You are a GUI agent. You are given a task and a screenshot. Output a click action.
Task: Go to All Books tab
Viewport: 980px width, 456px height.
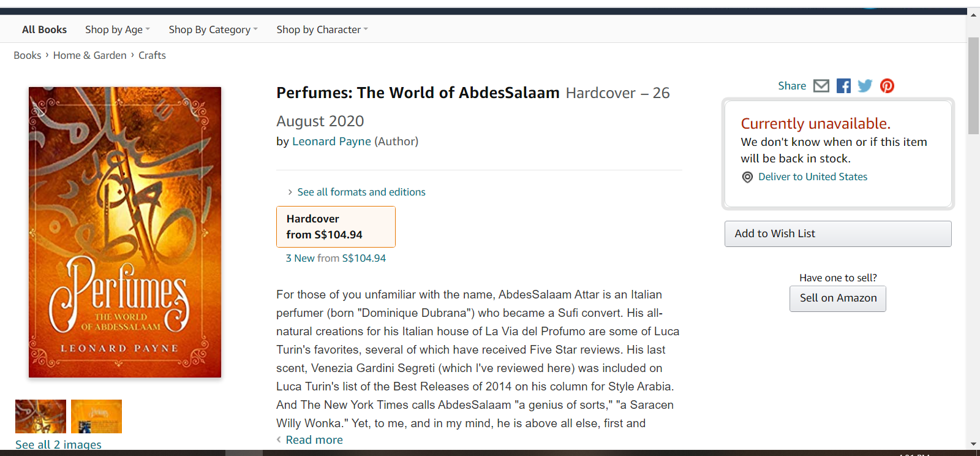tap(44, 29)
